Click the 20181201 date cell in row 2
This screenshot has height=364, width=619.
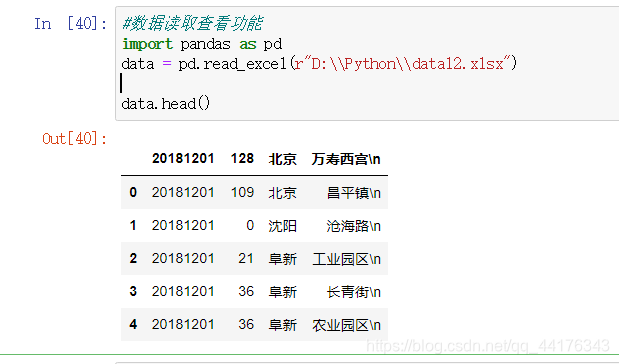pos(183,258)
